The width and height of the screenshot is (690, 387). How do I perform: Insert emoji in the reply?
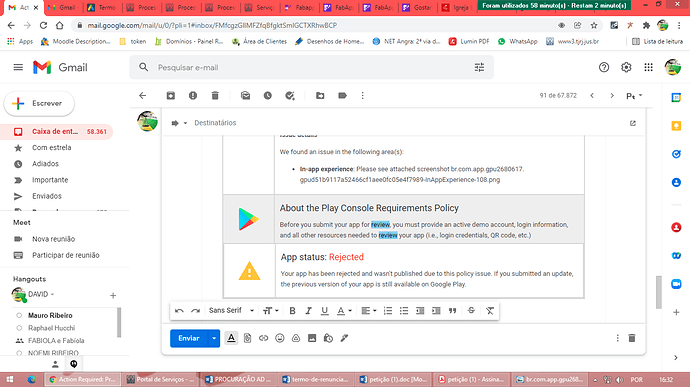pyautogui.click(x=279, y=338)
